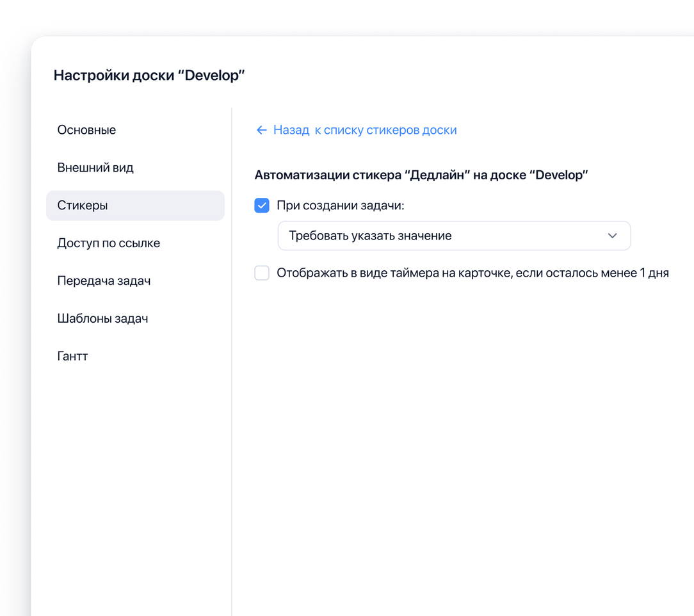
Task: Open the "Внешний вид" section
Action: [95, 167]
